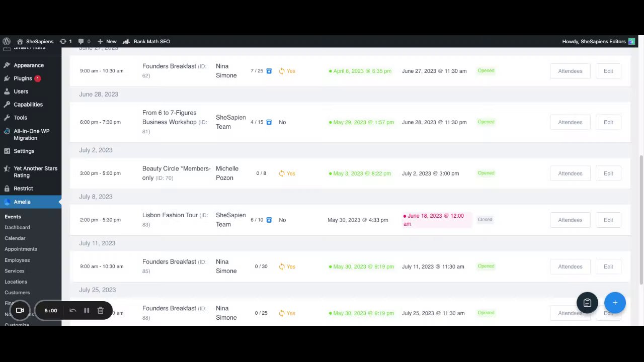The image size is (644, 362).
Task: Click the Restrict lock icon
Action: 7,189
